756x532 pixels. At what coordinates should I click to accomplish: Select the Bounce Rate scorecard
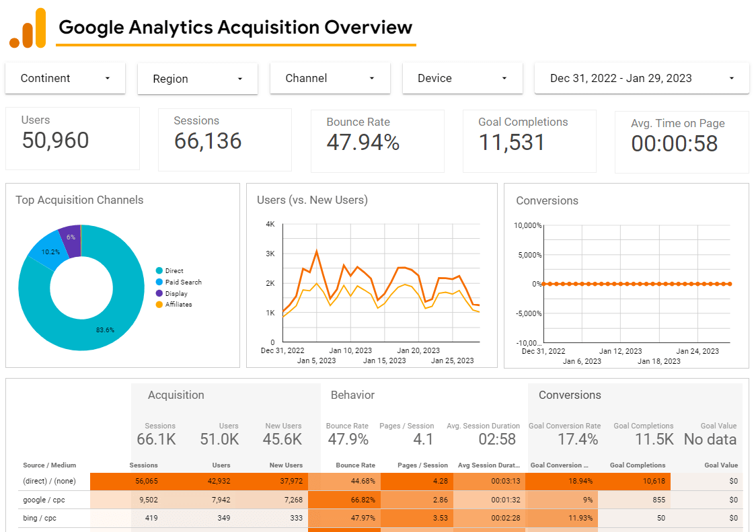point(377,140)
